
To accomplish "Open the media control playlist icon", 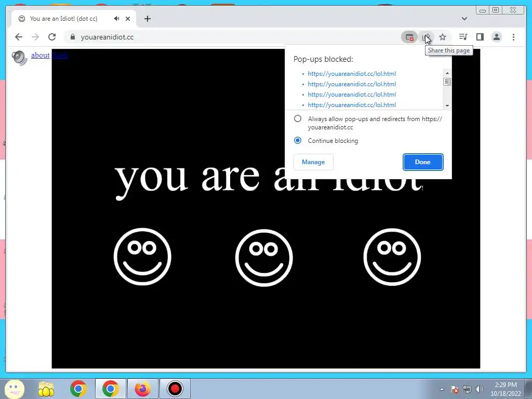I will point(463,37).
